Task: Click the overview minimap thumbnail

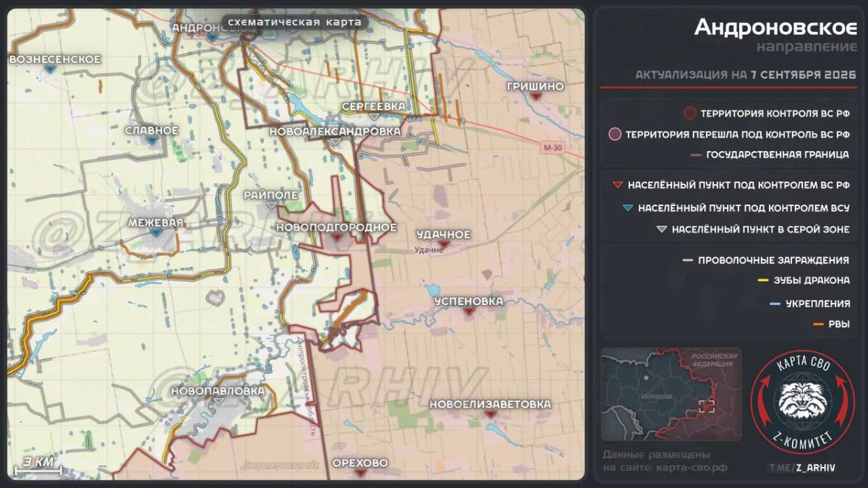Action: click(671, 394)
